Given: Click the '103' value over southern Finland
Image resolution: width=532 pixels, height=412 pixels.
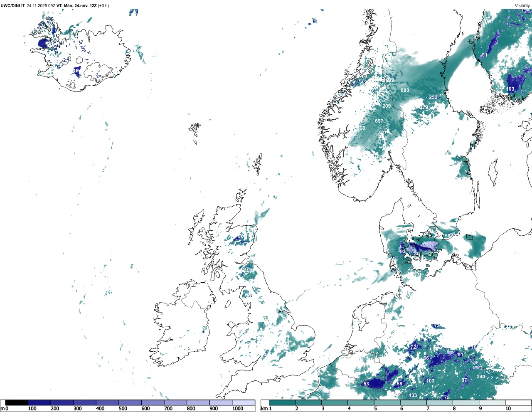Looking at the screenshot, I should click(510, 89).
